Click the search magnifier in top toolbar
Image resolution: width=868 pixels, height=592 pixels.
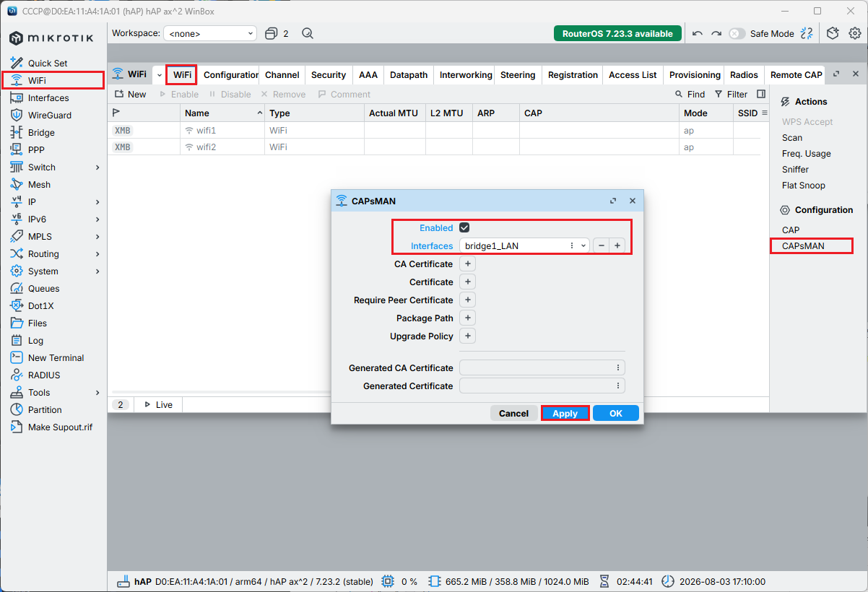point(308,33)
